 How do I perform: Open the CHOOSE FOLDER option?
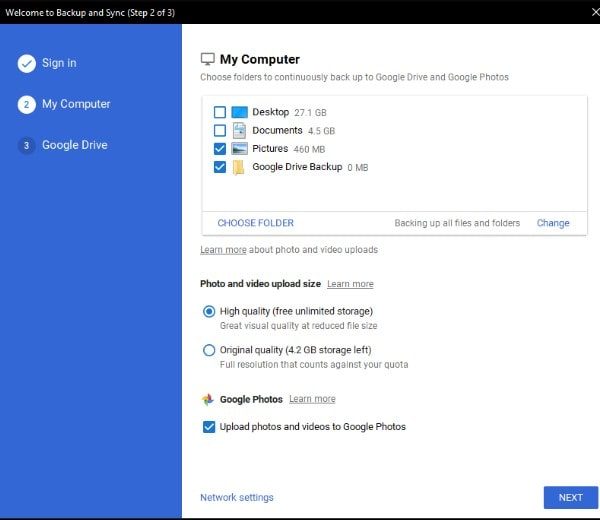(x=255, y=223)
